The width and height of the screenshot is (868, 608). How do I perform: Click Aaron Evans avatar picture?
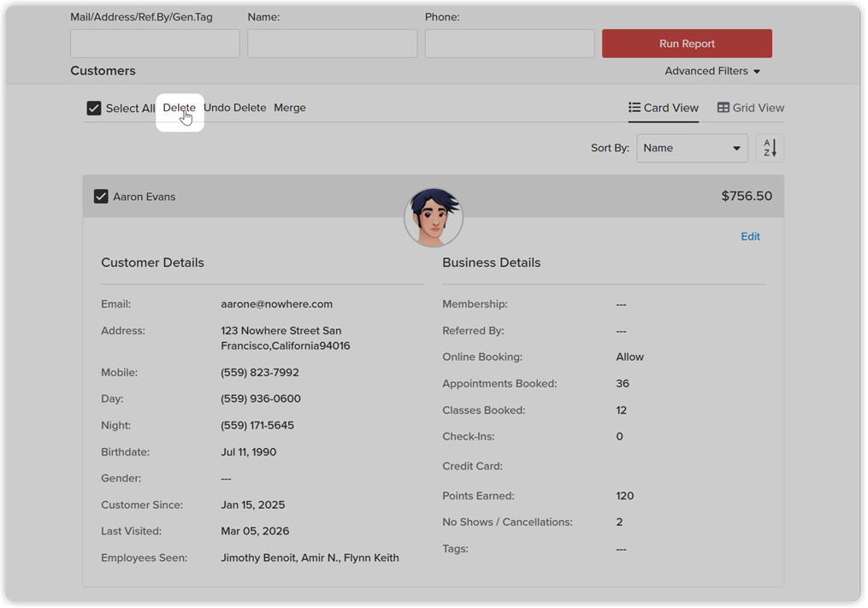(433, 217)
